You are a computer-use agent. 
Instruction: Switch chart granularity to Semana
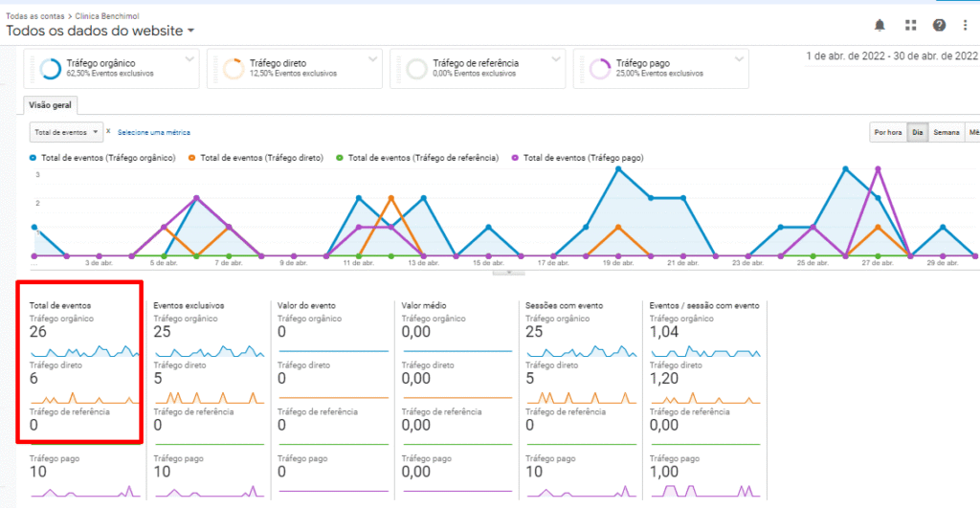coord(947,132)
